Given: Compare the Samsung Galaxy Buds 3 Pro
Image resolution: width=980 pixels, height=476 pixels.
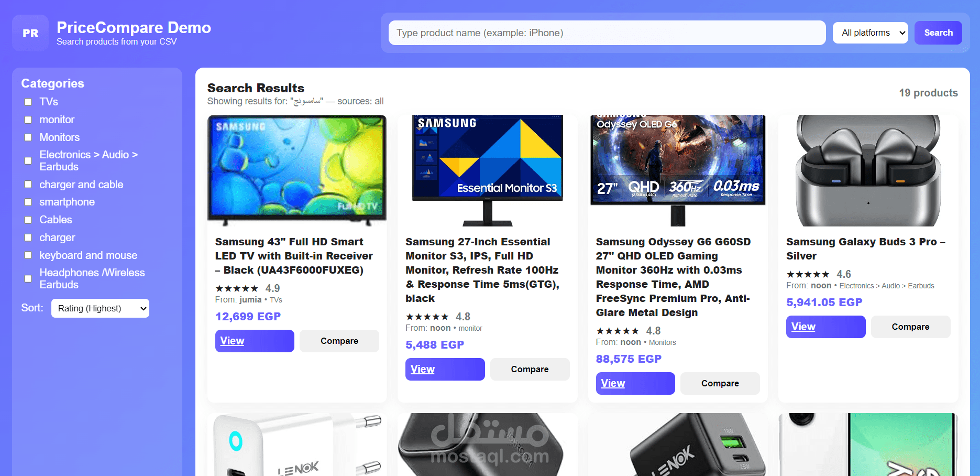Looking at the screenshot, I should [910, 327].
